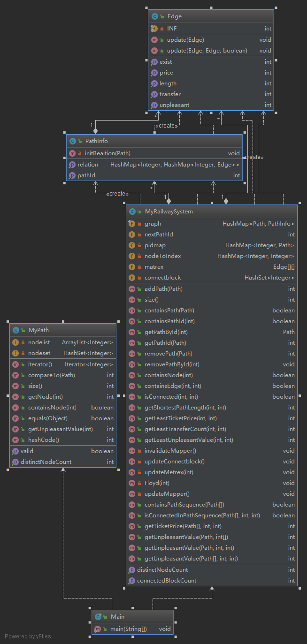Screen dimensions: 307x644
Task: Click the method icon beside Floyd(int)
Action: click(132, 483)
